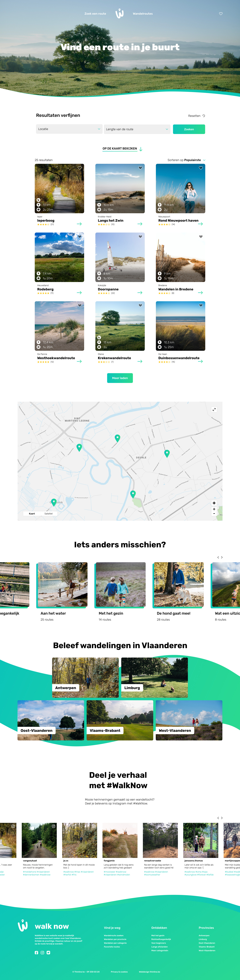Viewport: 240px width, 980px height.
Task: Toggle favorite heart on Rodeberg card
Action: tap(80, 237)
